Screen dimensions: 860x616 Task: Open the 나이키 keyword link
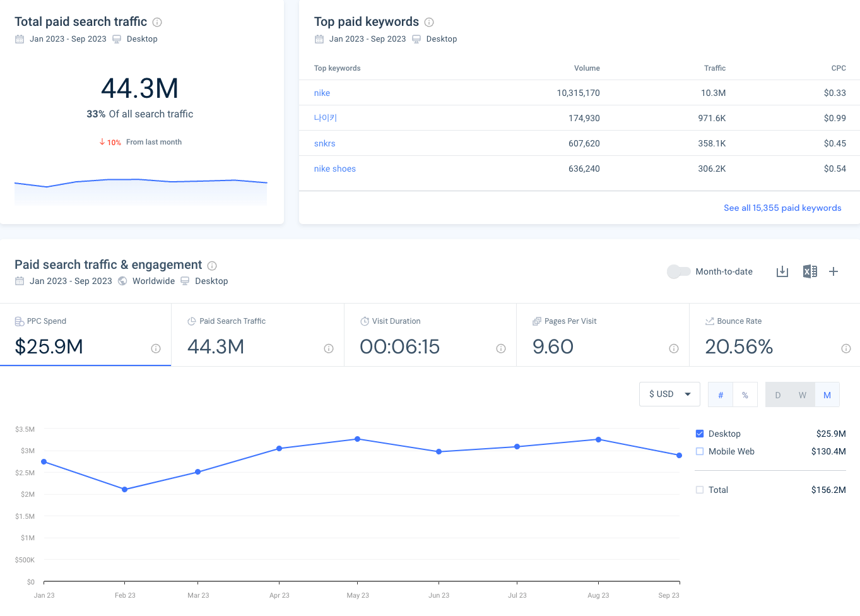click(326, 118)
